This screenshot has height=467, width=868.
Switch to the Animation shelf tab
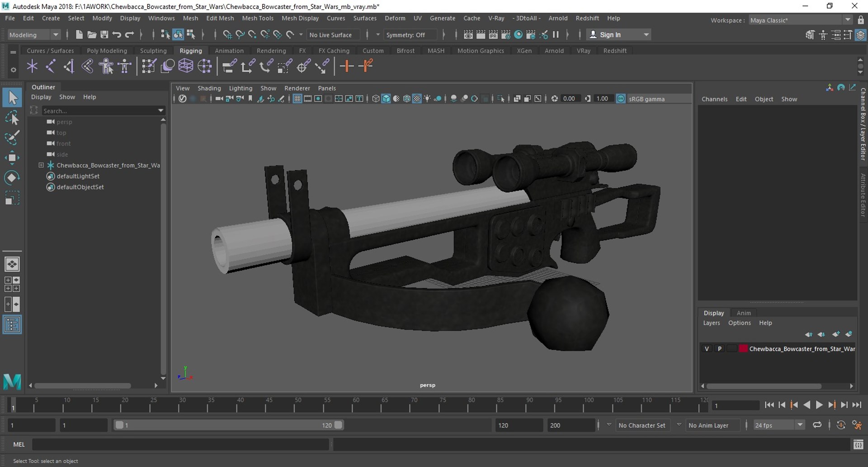pyautogui.click(x=229, y=51)
